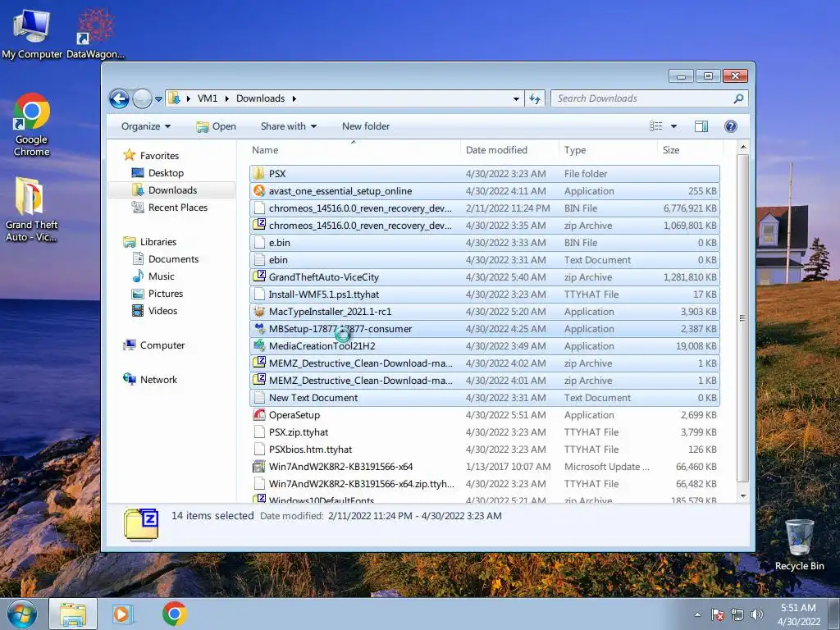
Task: Refresh the Downloads folder view
Action: [x=535, y=98]
